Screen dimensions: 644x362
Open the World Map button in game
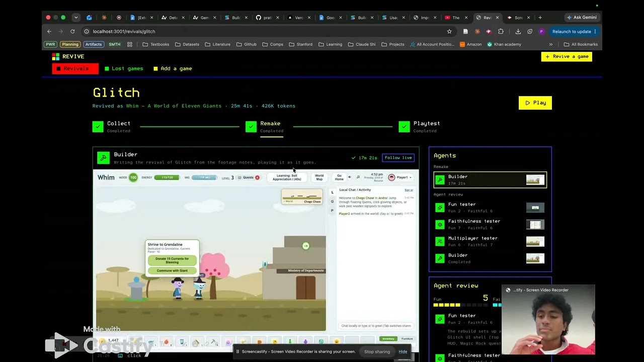coord(319,177)
